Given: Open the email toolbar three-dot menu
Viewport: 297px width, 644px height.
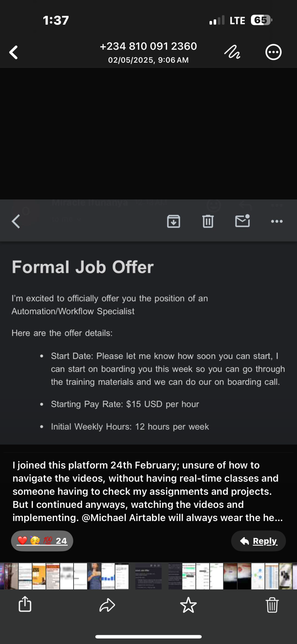Looking at the screenshot, I should click(277, 221).
